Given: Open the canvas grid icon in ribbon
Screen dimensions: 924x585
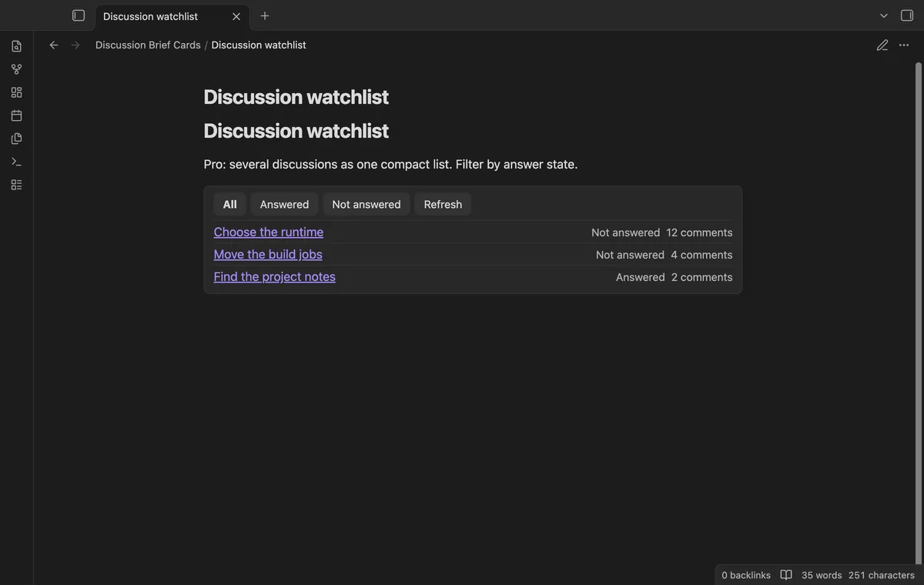Looking at the screenshot, I should coord(16,92).
